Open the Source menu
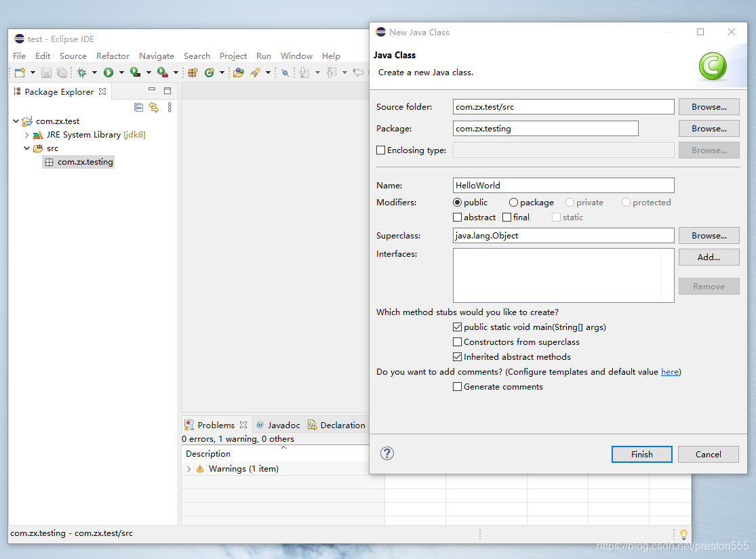This screenshot has height=559, width=756. [x=73, y=56]
